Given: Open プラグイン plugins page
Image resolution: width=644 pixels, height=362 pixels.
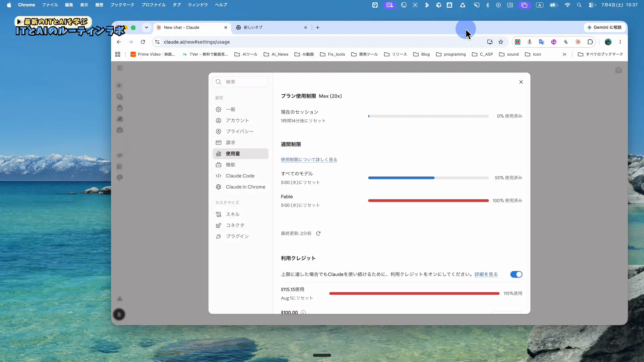Looking at the screenshot, I should point(240,236).
